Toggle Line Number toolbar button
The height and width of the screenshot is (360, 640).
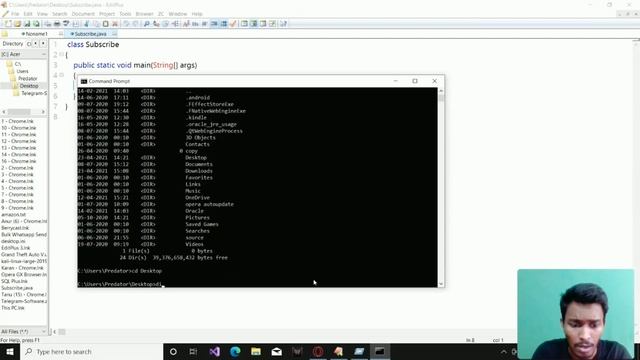pos(224,24)
